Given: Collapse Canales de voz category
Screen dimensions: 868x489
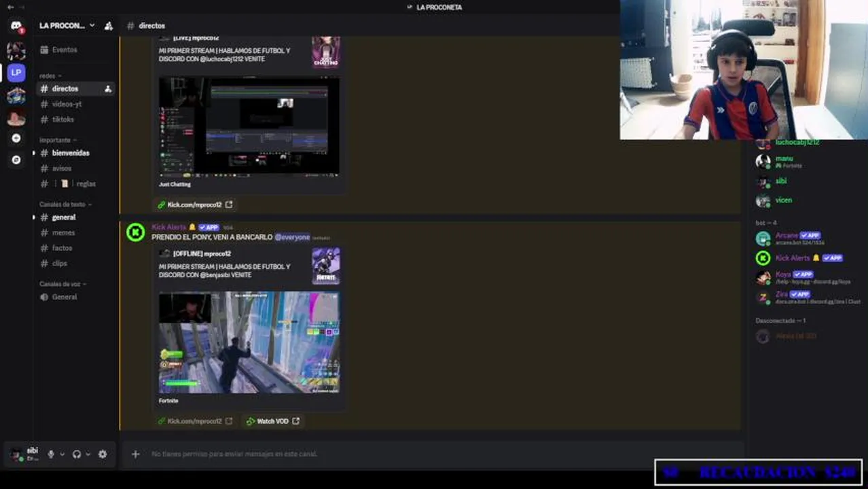Looking at the screenshot, I should [62, 284].
